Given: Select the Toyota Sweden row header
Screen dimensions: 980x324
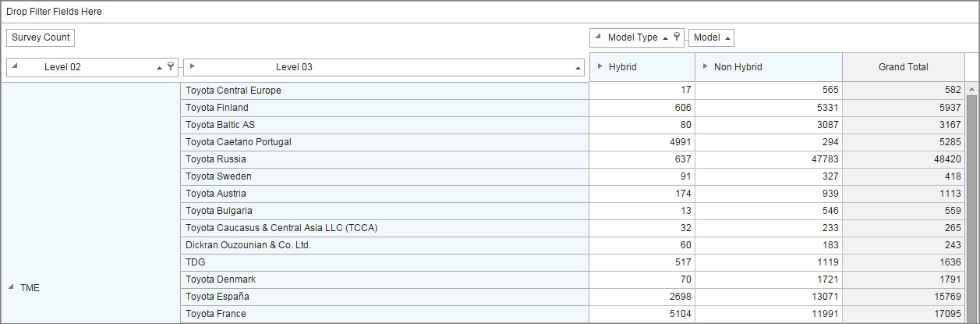Looking at the screenshot, I should [385, 176].
